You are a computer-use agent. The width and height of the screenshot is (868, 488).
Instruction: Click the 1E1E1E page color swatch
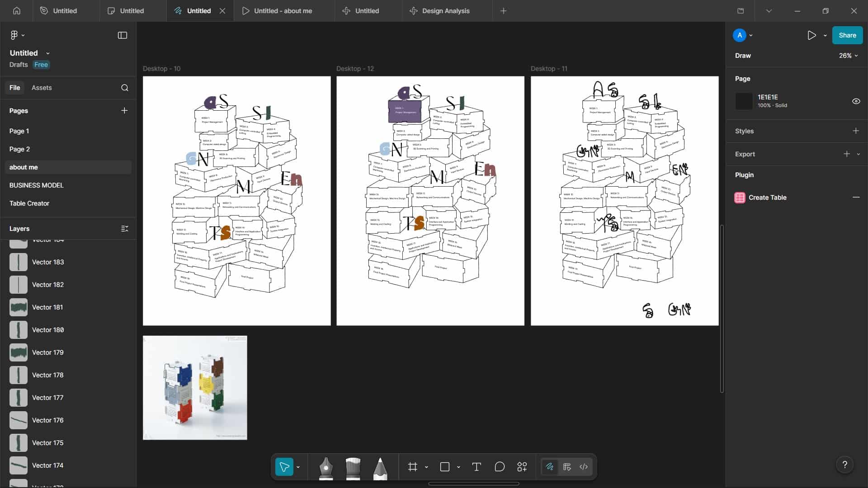point(744,101)
